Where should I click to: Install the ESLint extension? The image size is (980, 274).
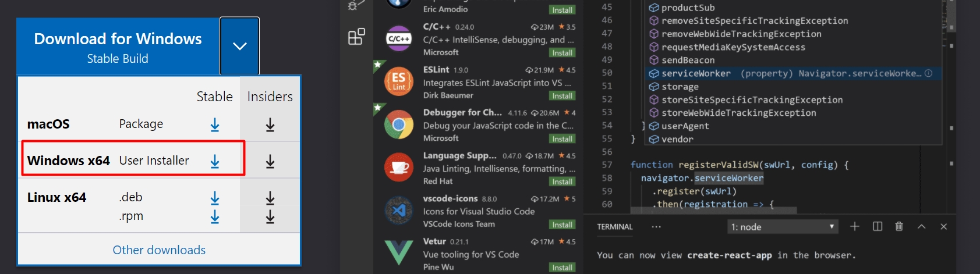click(562, 96)
